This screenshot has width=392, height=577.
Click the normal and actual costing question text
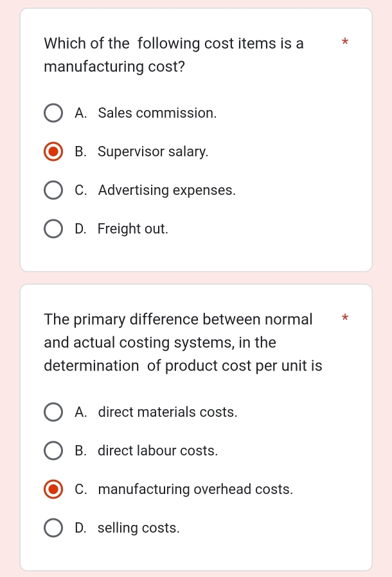[x=183, y=342]
